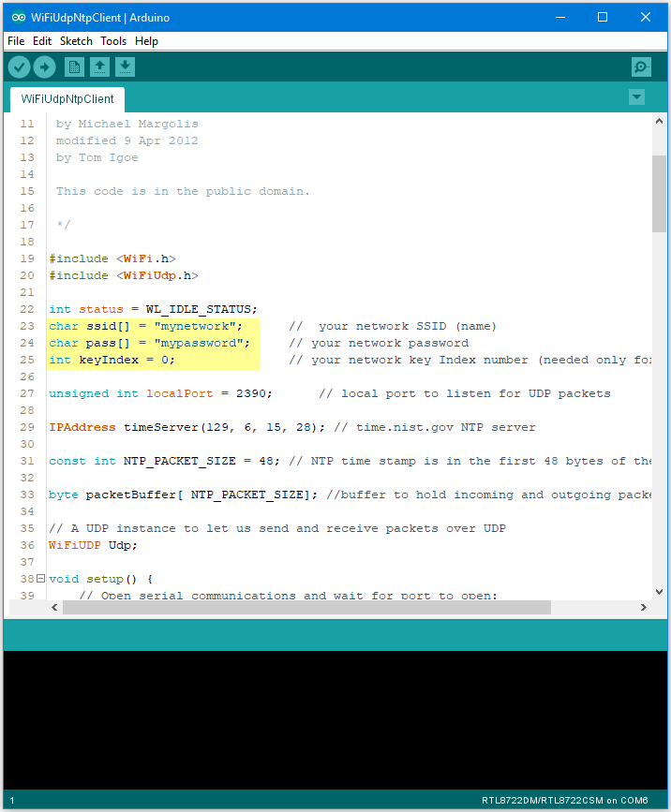The image size is (671, 812).
Task: Open the Serial Monitor
Action: coord(641,67)
